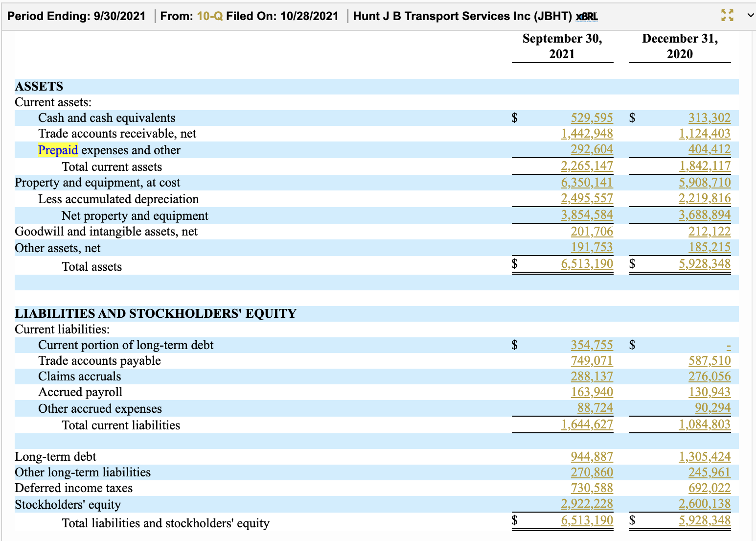Image resolution: width=756 pixels, height=541 pixels.
Task: Click September 2021 total assets 6,513,190
Action: (587, 263)
